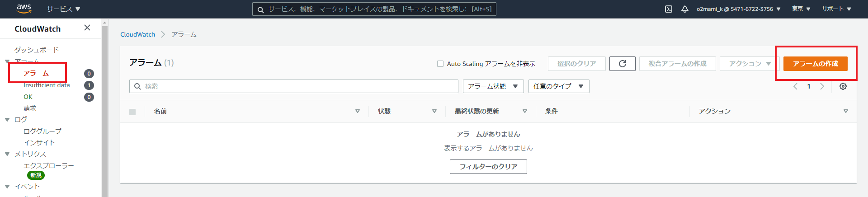Collapse the ログ sidebar section
This screenshot has height=197, width=868.
click(x=7, y=120)
